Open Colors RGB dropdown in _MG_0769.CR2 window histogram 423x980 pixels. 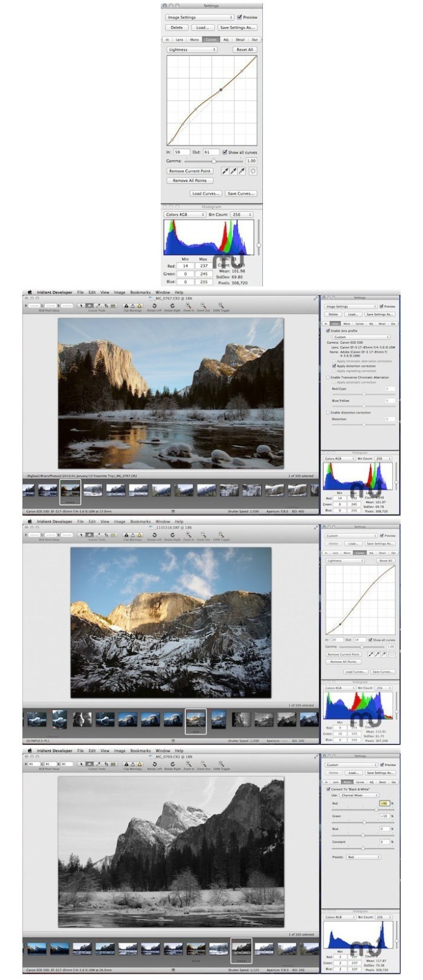coord(339,917)
